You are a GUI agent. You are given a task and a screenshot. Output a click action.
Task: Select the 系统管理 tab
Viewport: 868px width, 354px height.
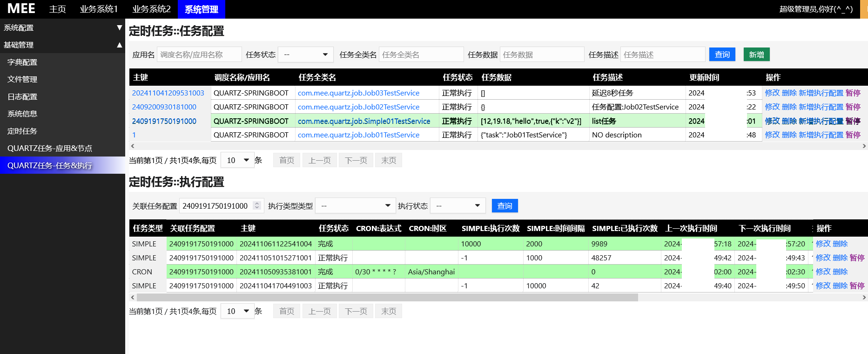pos(202,9)
